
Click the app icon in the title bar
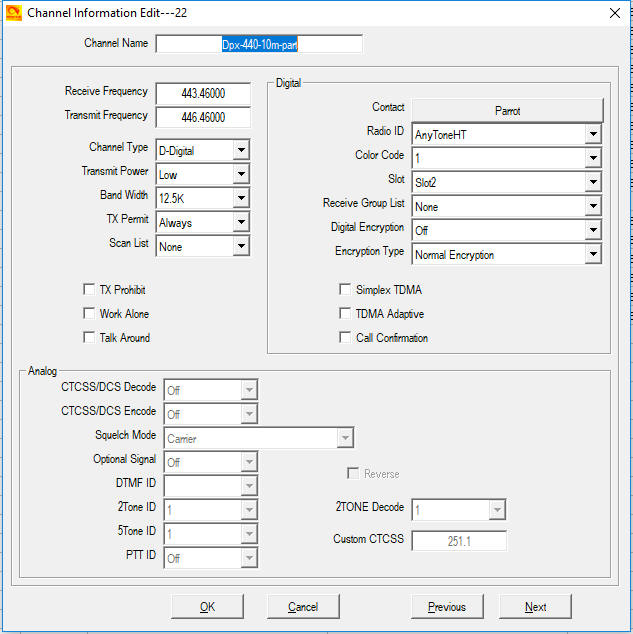click(13, 12)
